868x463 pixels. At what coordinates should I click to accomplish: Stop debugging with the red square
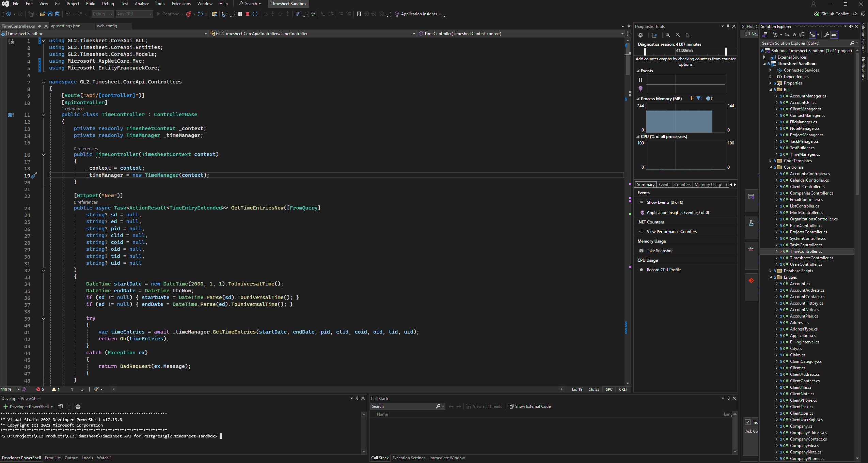click(248, 14)
